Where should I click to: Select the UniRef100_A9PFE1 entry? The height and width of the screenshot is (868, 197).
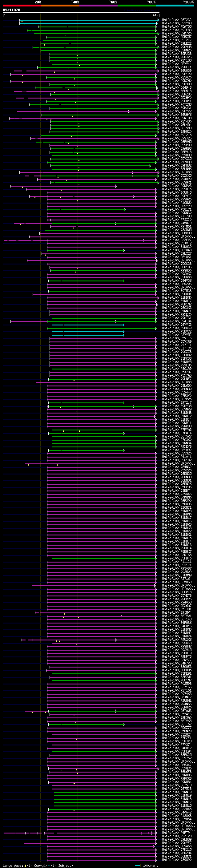point(177,67)
